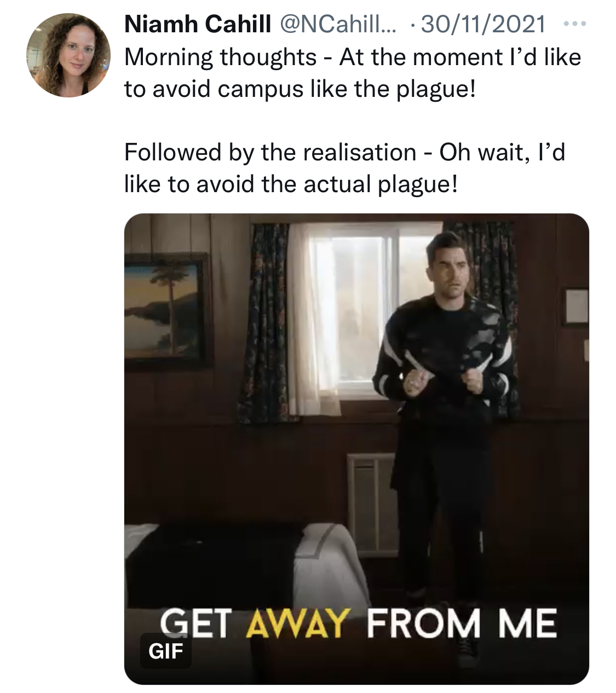Open the three-dot more options menu
616x693 pixels.
coord(575,24)
